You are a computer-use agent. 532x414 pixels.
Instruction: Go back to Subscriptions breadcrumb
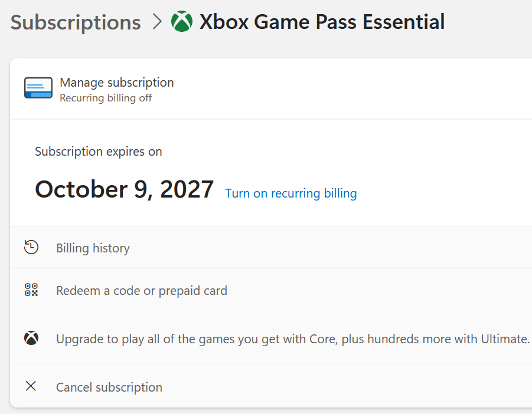(x=76, y=22)
